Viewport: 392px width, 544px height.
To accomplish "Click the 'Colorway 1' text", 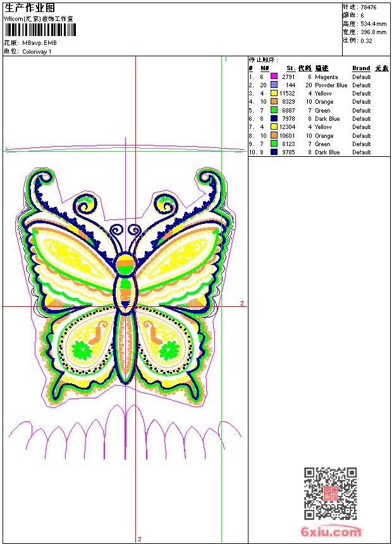I will coord(37,52).
